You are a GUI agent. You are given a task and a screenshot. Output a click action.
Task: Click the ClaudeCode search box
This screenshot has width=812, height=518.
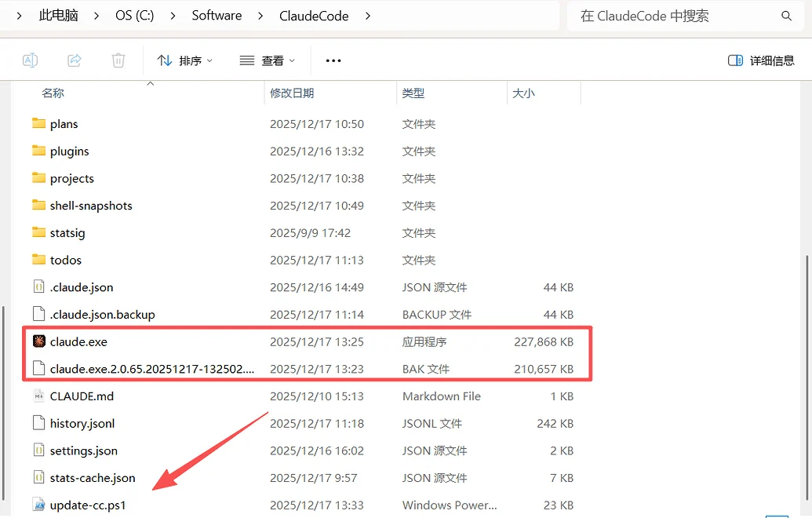(685, 16)
